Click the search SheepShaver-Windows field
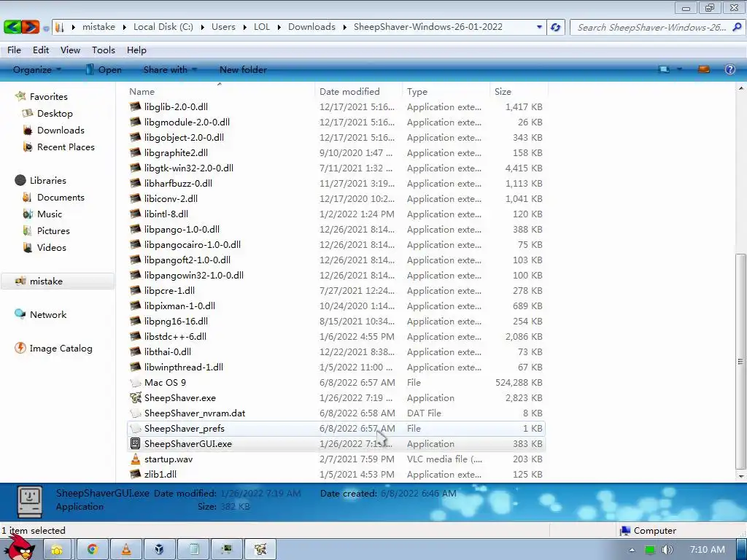Viewport: 747px width, 560px height. pyautogui.click(x=651, y=27)
